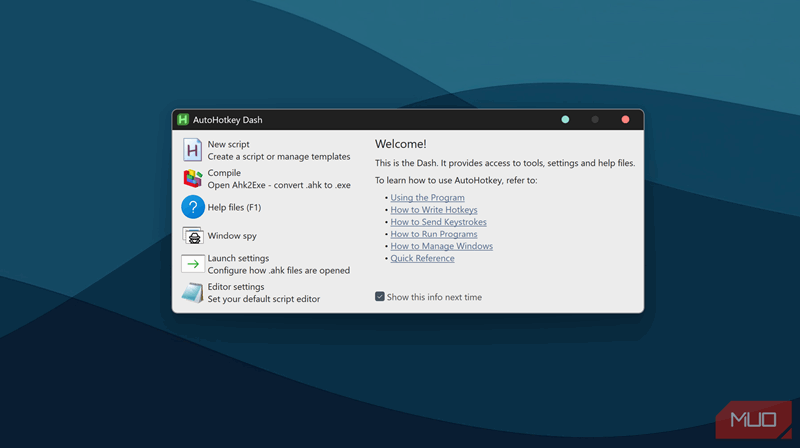Click the red close dot button
The width and height of the screenshot is (800, 448).
625,120
